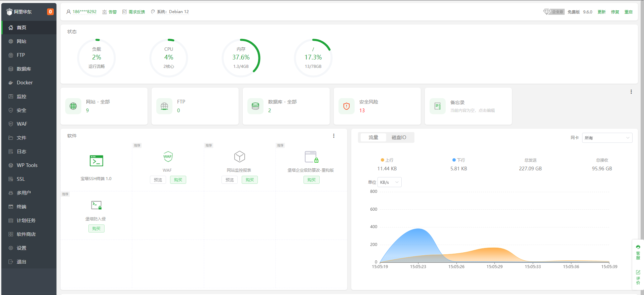Image resolution: width=644 pixels, height=295 pixels.
Task: Open the 软件 panel three-dot menu
Action: [334, 136]
